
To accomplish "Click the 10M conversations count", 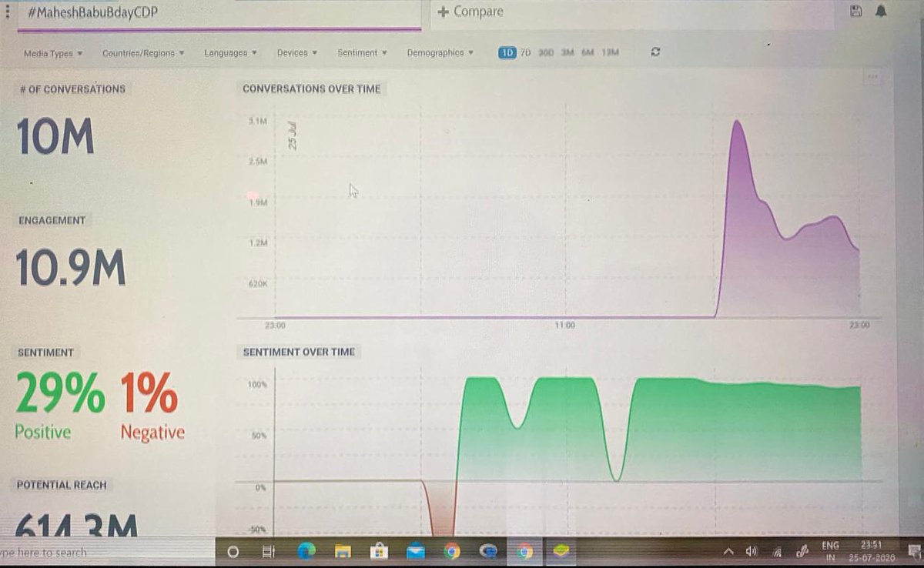I will (55, 138).
